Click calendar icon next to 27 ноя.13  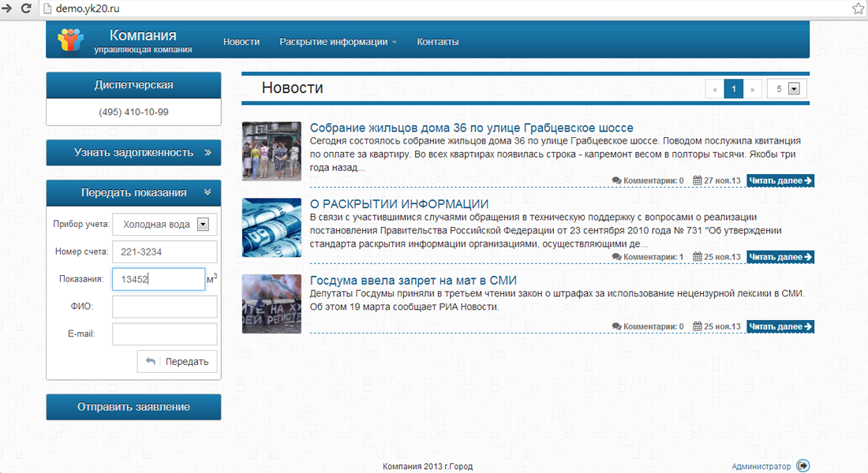point(698,181)
